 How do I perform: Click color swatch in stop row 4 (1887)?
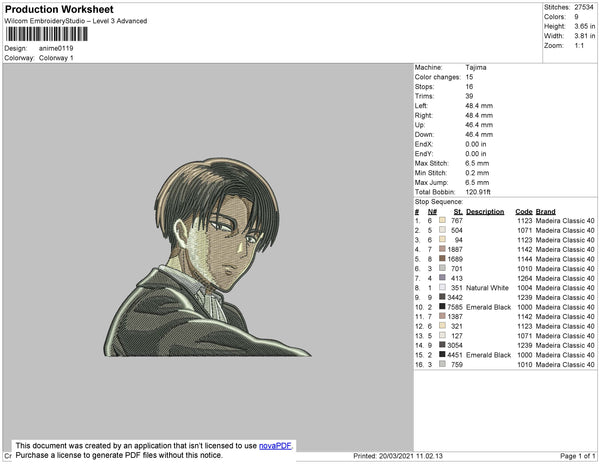(442, 249)
